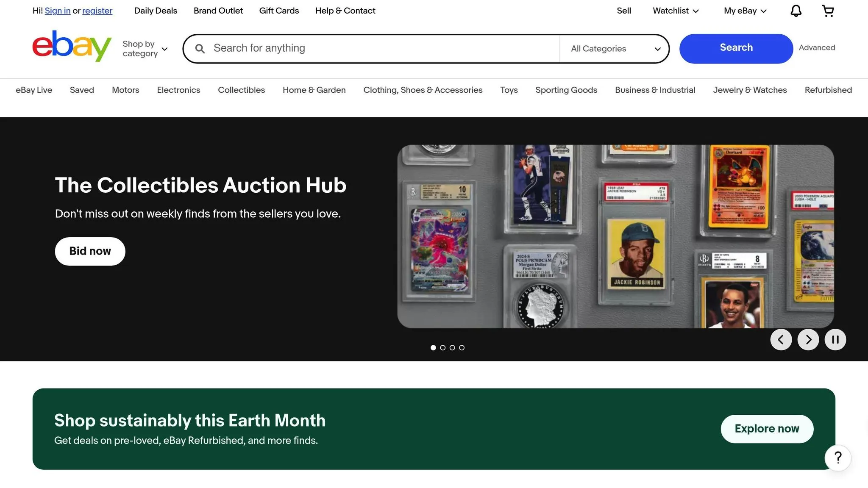Expand the My eBay dropdown
Viewport: 868px width, 488px height.
coord(745,11)
